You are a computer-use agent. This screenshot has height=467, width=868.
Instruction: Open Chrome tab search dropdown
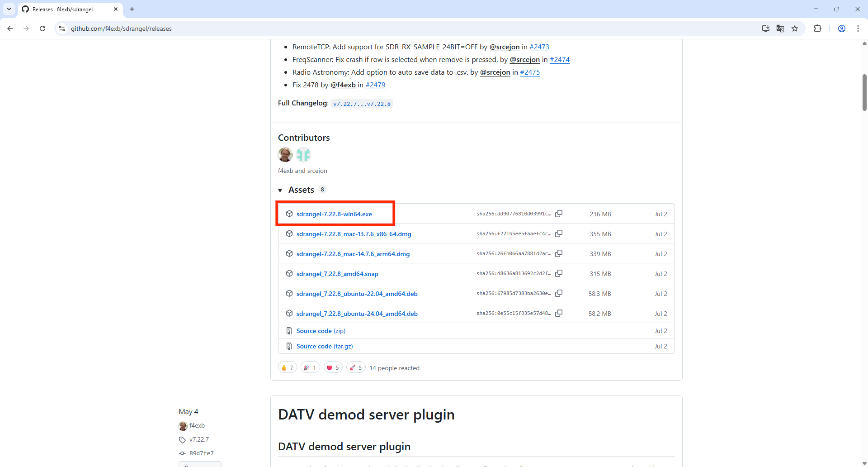[9, 9]
